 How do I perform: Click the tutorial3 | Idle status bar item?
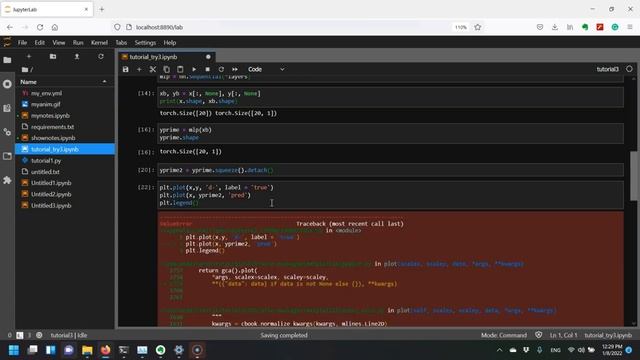(69, 335)
